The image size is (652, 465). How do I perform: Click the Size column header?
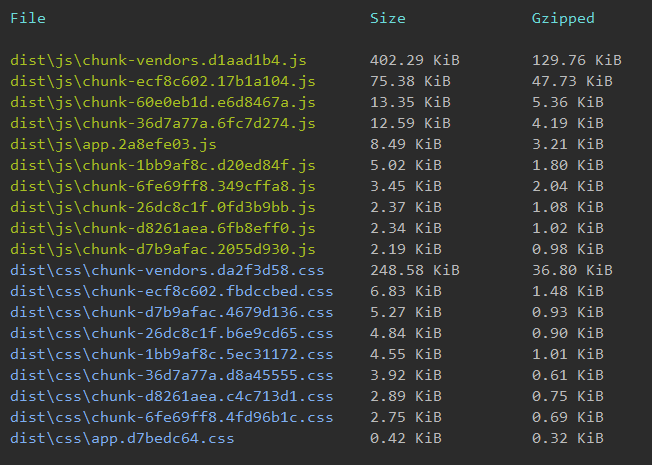(x=386, y=18)
